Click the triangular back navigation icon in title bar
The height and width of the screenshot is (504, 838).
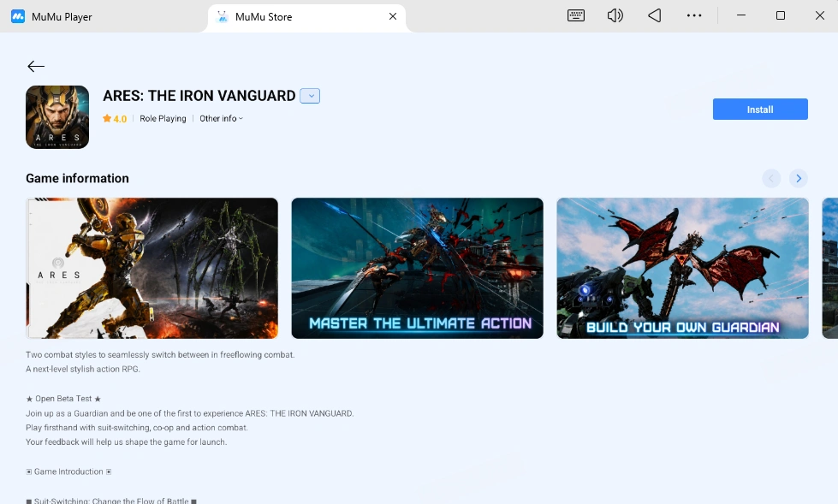[655, 15]
